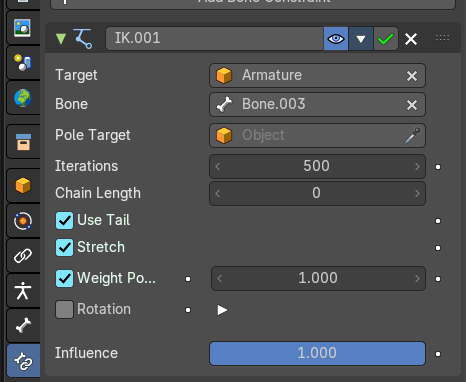Animate the Rotation checkbox dot

[188, 310]
